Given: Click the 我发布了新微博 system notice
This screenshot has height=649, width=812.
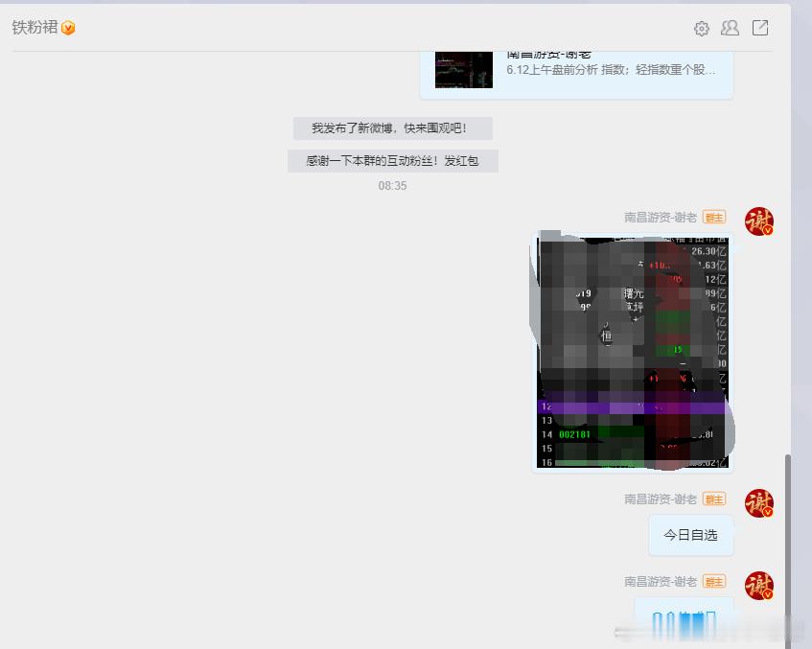Looking at the screenshot, I should pos(392,127).
